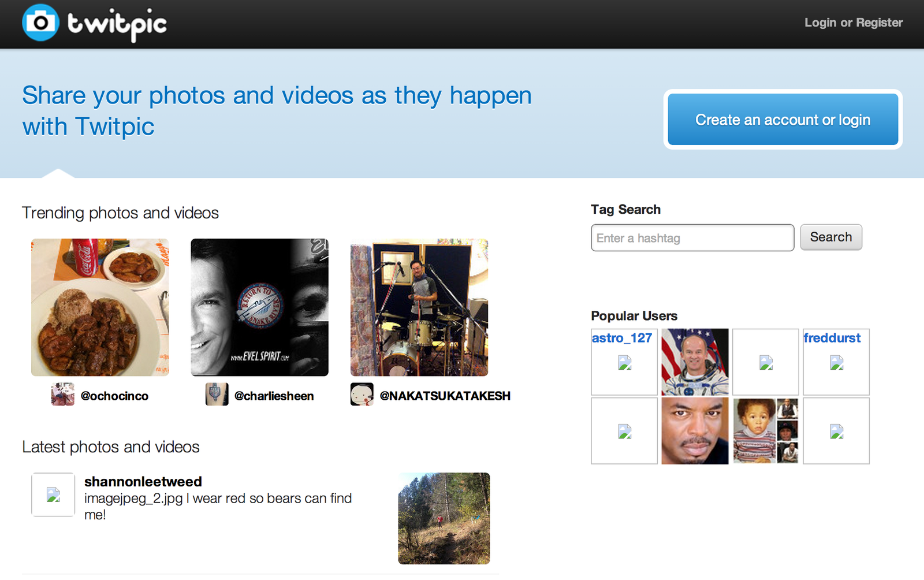924x580 pixels.
Task: Click the Popular Users heading
Action: [x=634, y=316]
